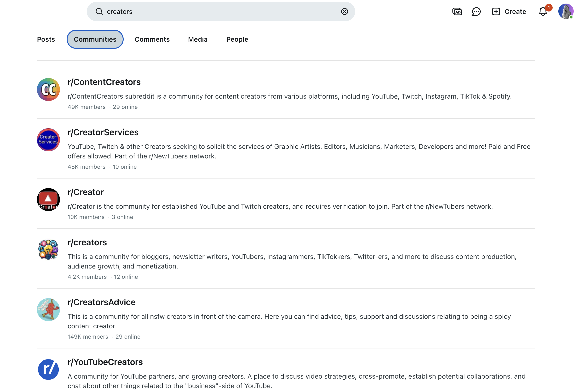Click the r/ContentCreators CC community icon
Screen dimensions: 578x392
48,90
